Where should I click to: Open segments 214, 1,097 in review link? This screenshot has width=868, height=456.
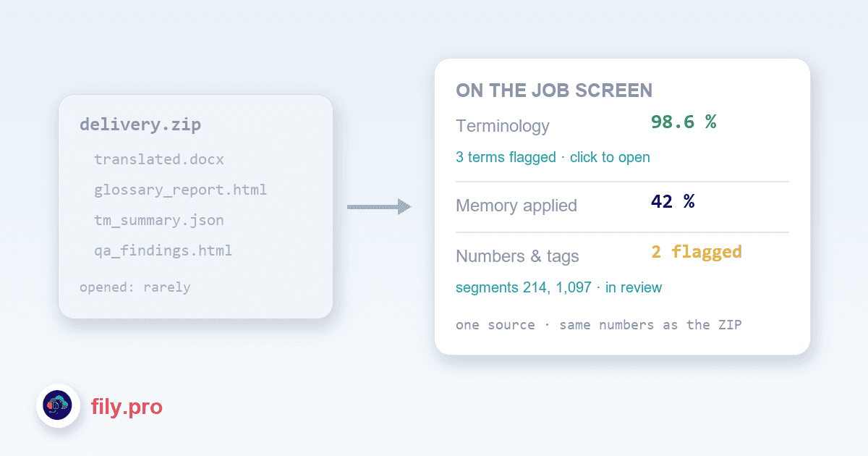pyautogui.click(x=558, y=287)
